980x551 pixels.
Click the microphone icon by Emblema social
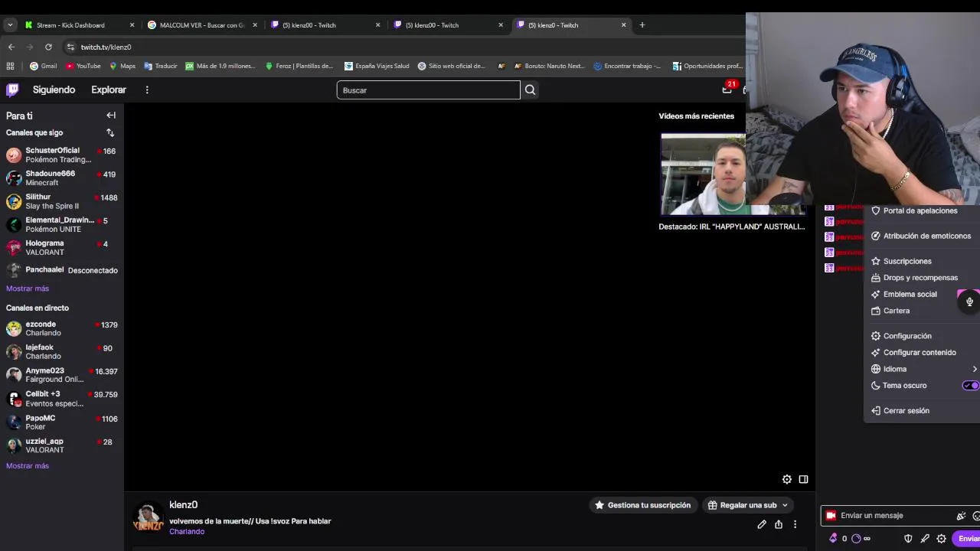[969, 302]
